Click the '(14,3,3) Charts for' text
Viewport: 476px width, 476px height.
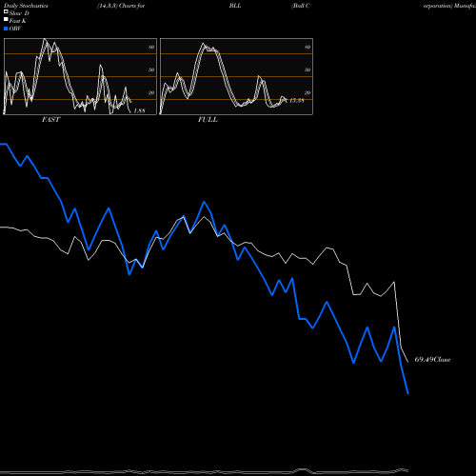pyautogui.click(x=121, y=6)
